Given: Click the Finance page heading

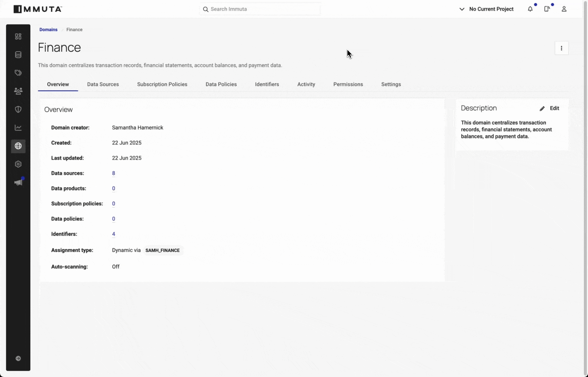Looking at the screenshot, I should pos(59,47).
